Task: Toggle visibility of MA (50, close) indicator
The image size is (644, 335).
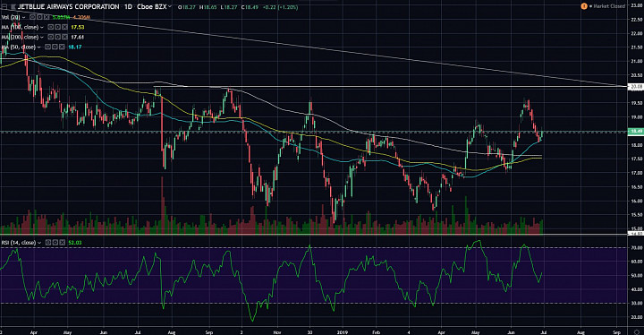Action: tap(47, 47)
